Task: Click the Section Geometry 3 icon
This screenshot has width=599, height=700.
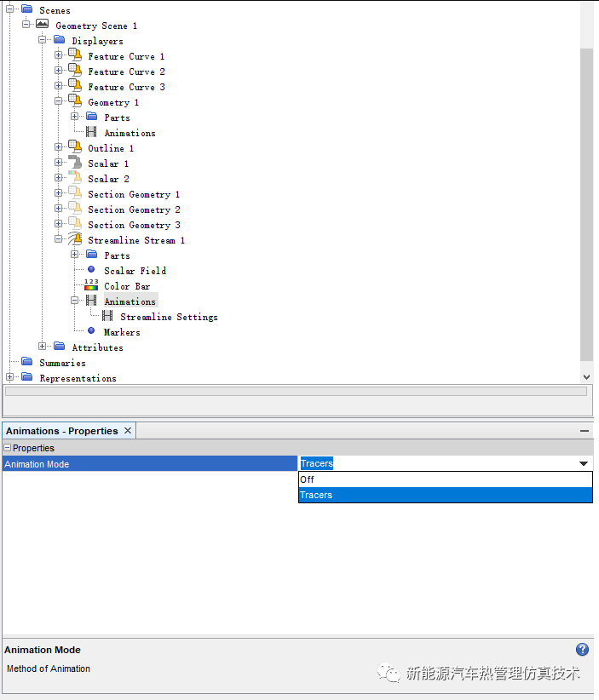Action: (x=75, y=224)
